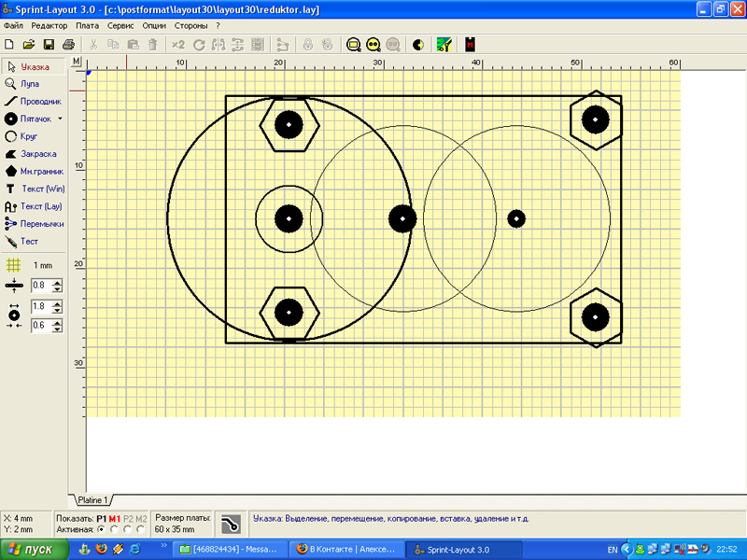The width and height of the screenshot is (747, 560).
Task: Switch to the Platine 1 tab
Action: pyautogui.click(x=93, y=499)
